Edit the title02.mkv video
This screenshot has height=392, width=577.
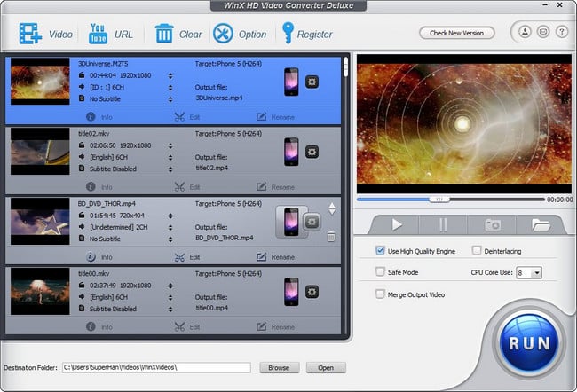pyautogui.click(x=187, y=187)
